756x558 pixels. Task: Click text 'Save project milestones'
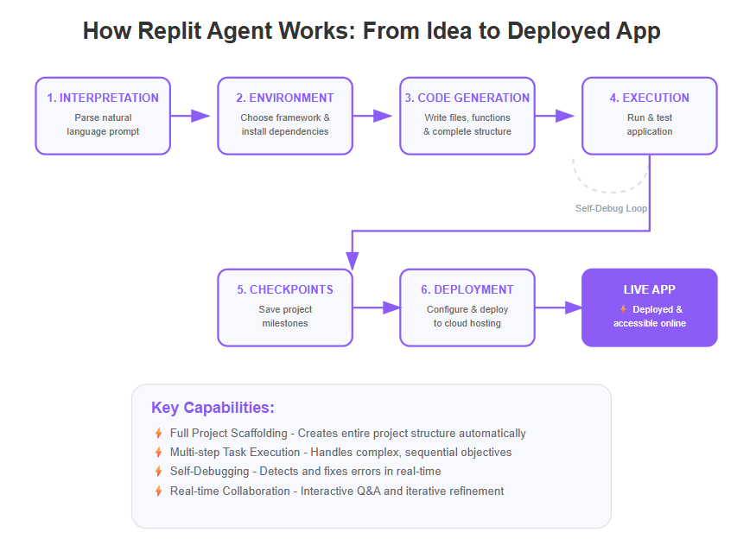[x=285, y=316]
